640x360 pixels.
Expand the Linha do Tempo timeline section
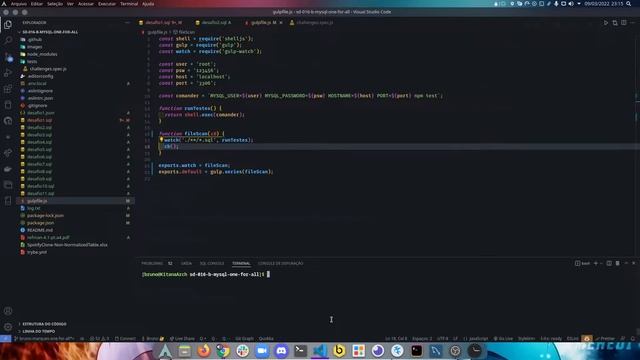[38, 331]
